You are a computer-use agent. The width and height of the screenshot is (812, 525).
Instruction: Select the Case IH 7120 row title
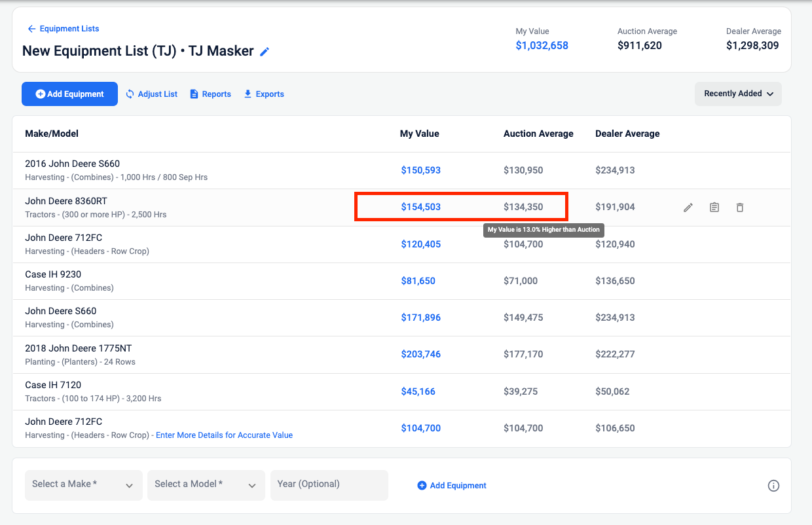point(53,385)
